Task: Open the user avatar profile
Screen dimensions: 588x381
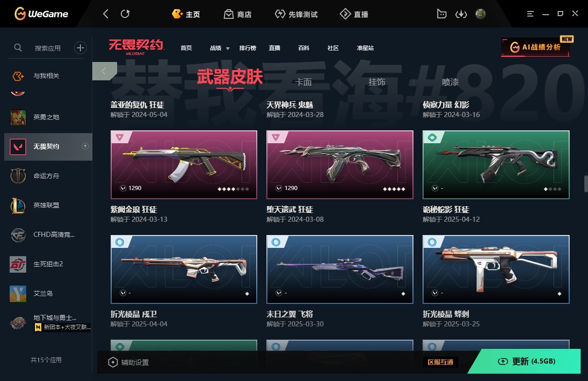Action: pyautogui.click(x=481, y=14)
